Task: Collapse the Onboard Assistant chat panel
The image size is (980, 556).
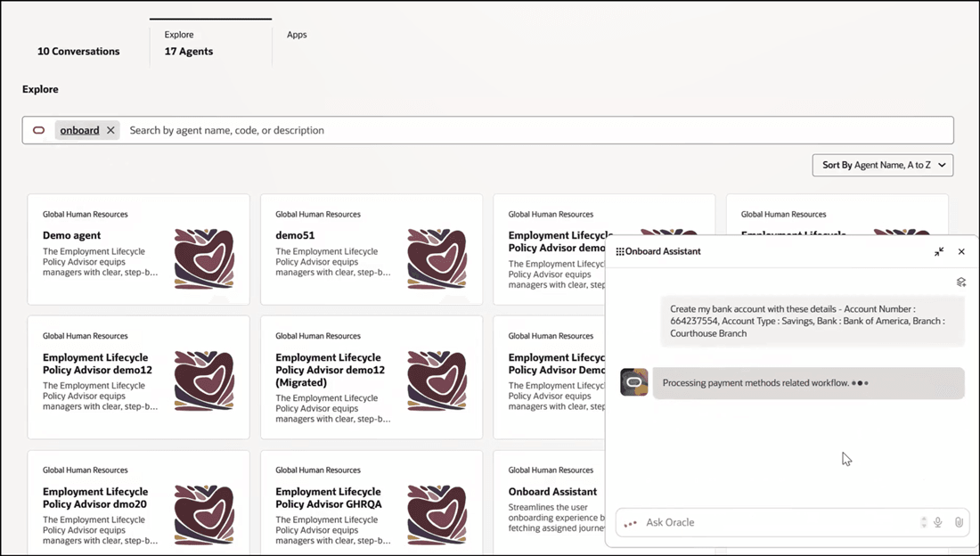Action: [939, 251]
